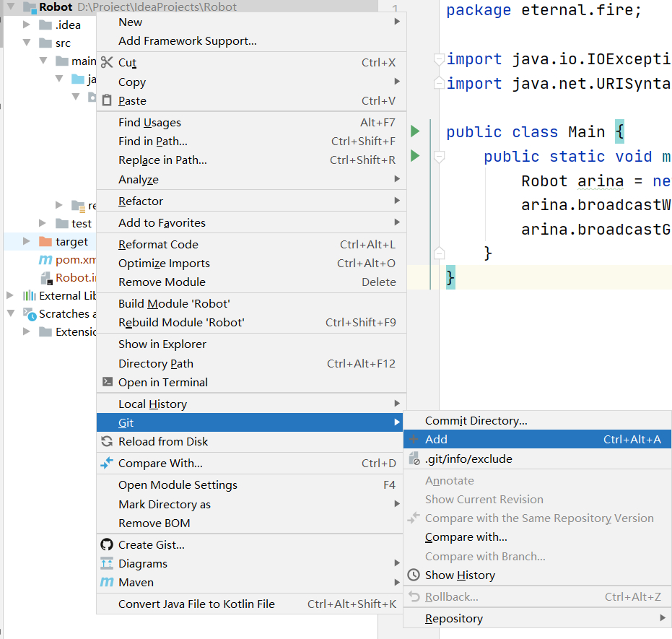The width and height of the screenshot is (672, 639).
Task: Select Build Module 'Robot'
Action: 251,303
